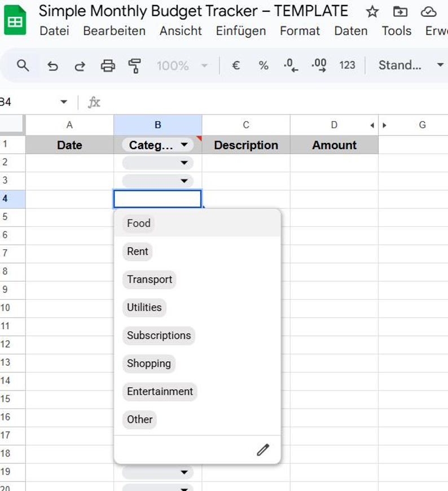Activate the paint format tool
The image size is (448, 491).
[x=135, y=66]
